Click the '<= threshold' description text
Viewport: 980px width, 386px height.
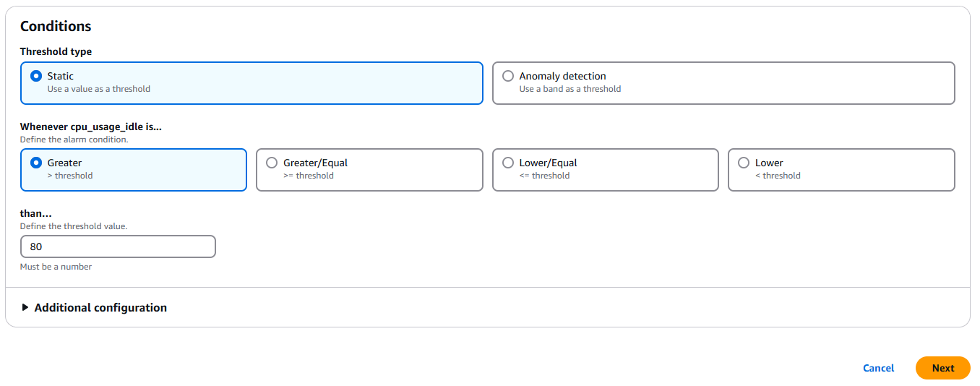pyautogui.click(x=544, y=176)
